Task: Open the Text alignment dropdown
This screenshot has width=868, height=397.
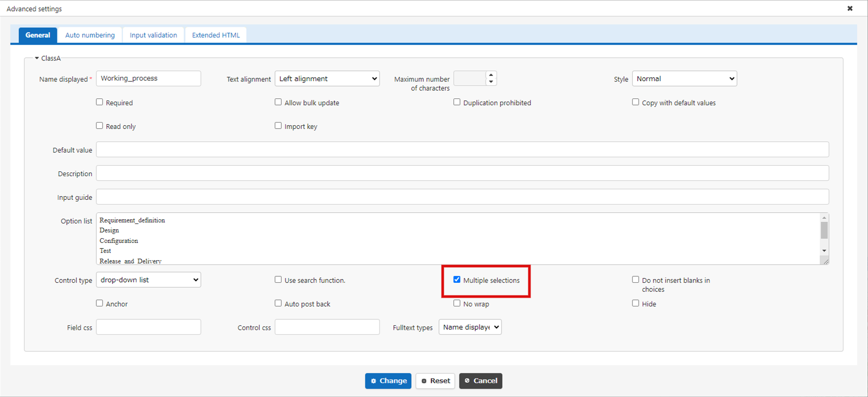Action: point(327,78)
